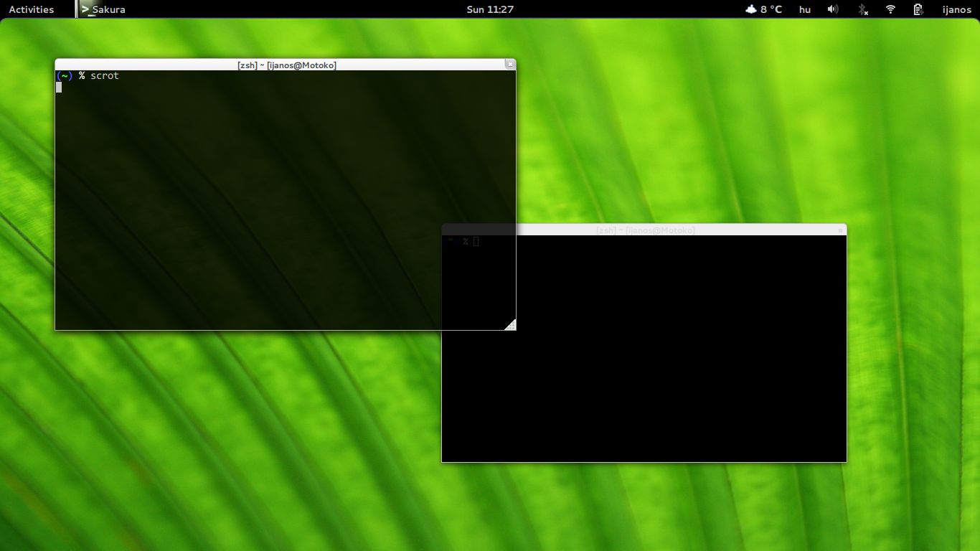Open the hu keyboard layout menu
This screenshot has height=551, width=980.
(805, 9)
